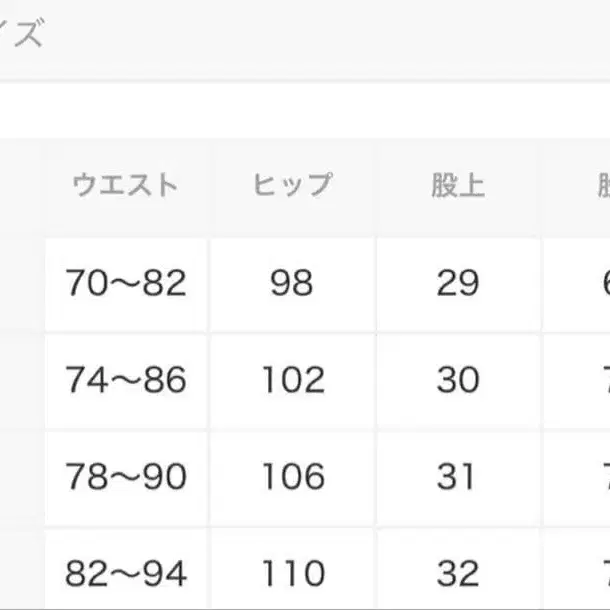Select the 78〜90 waist cell
The image size is (610, 610).
pyautogui.click(x=126, y=477)
